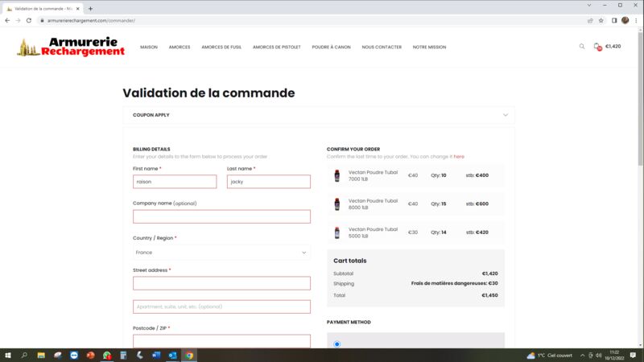Go back with the browser back arrow
644x362 pixels.
pos(7,21)
